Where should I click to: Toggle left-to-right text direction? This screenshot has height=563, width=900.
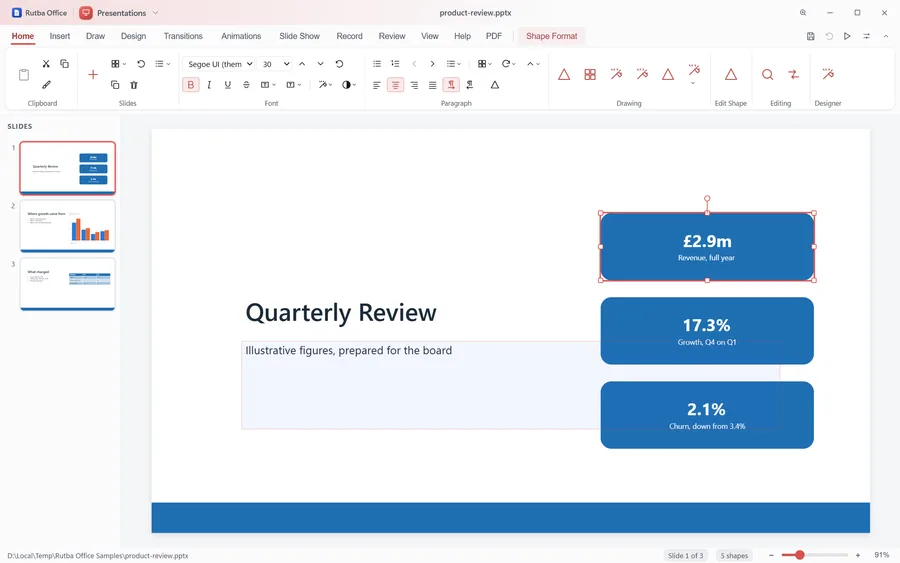coord(451,85)
